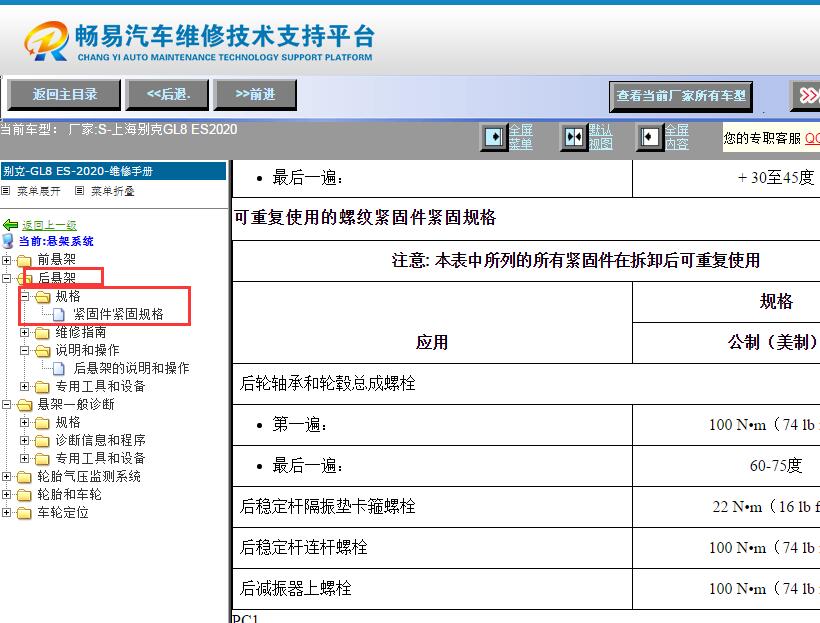The height and width of the screenshot is (623, 820).
Task: Select the 车轮定位 tree label
Action: click(63, 513)
